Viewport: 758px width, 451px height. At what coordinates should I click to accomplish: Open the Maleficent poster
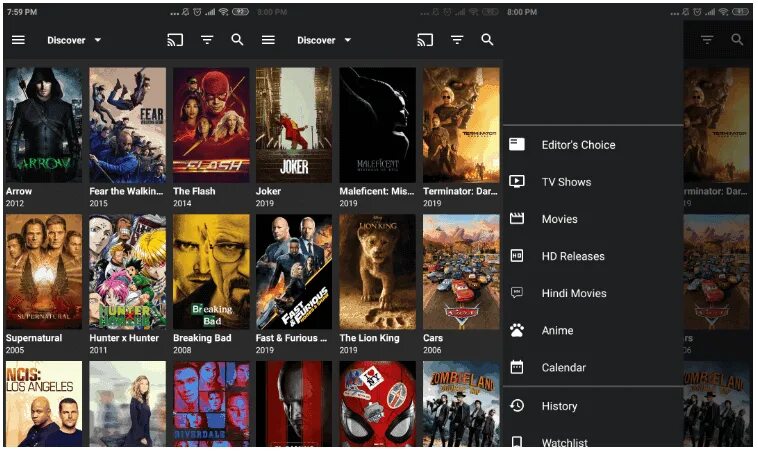point(378,125)
